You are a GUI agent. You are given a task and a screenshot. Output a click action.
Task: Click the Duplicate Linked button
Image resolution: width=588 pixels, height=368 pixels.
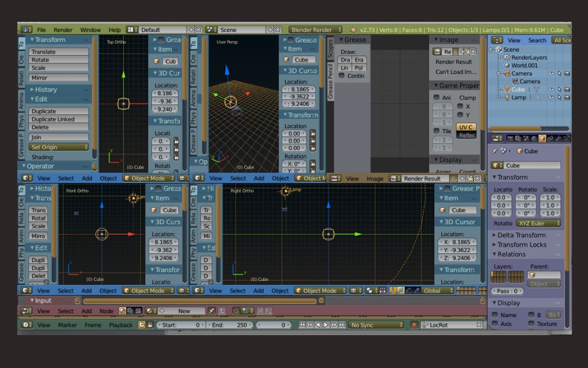pyautogui.click(x=59, y=119)
